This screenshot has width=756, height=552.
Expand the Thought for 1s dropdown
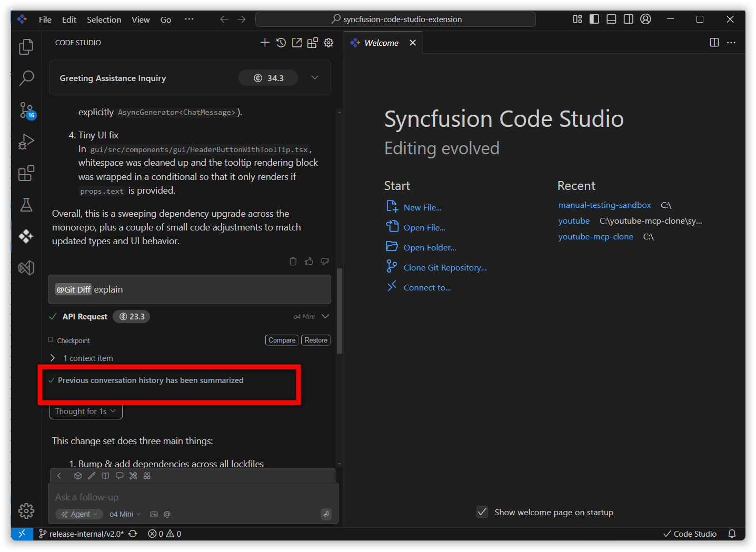click(x=86, y=412)
